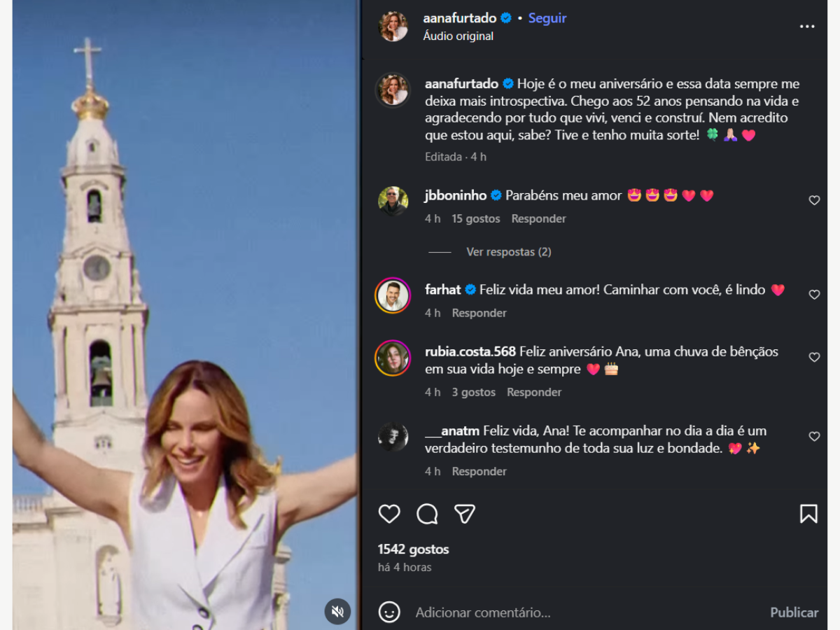
Task: Expand "Ver respostas (2)" replies
Action: click(508, 252)
